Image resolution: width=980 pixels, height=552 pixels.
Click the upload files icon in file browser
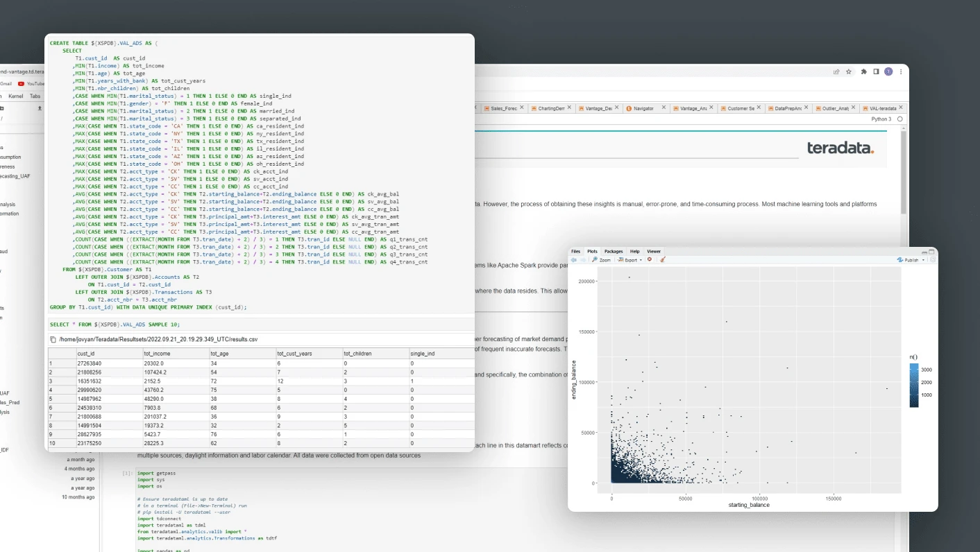(40, 108)
